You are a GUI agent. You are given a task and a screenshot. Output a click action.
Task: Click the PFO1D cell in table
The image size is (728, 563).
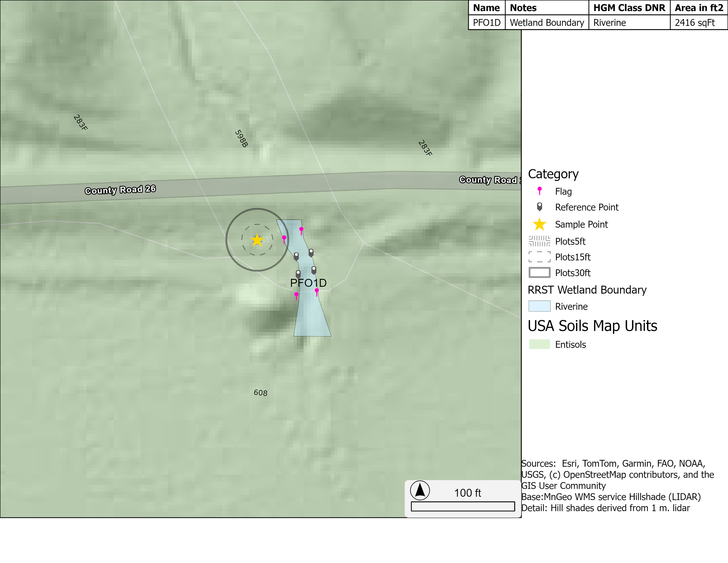coord(486,23)
